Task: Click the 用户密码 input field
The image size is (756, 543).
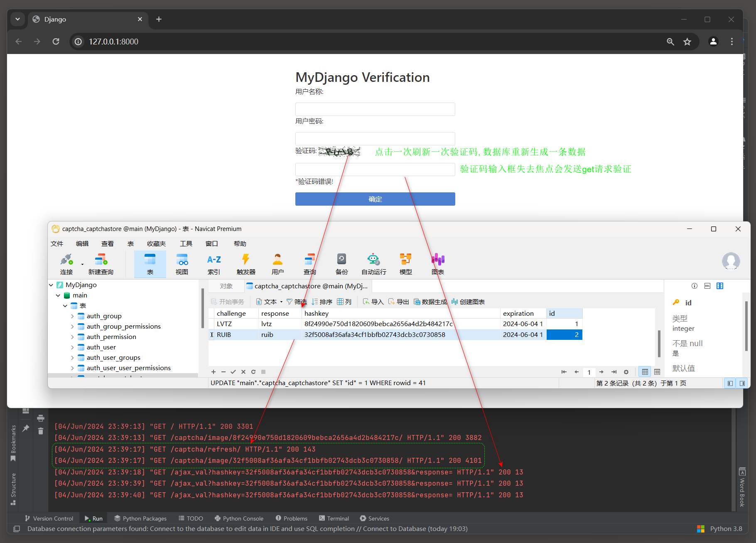Action: (x=375, y=139)
